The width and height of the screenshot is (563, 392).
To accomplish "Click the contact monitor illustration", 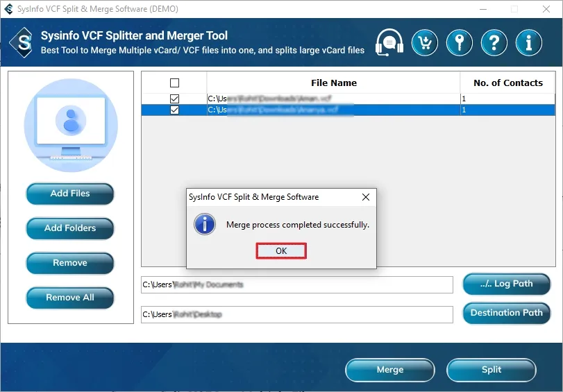I will [71, 126].
